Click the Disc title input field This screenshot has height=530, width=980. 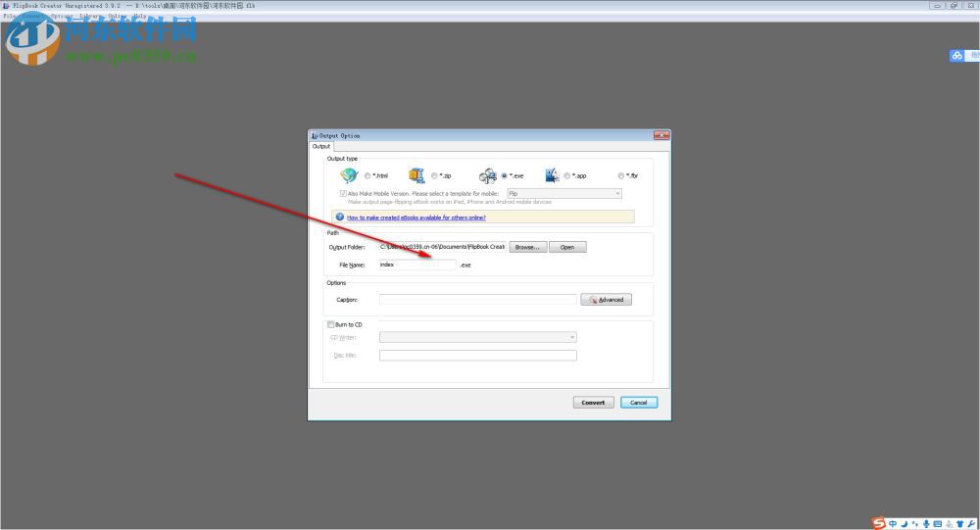(478, 356)
